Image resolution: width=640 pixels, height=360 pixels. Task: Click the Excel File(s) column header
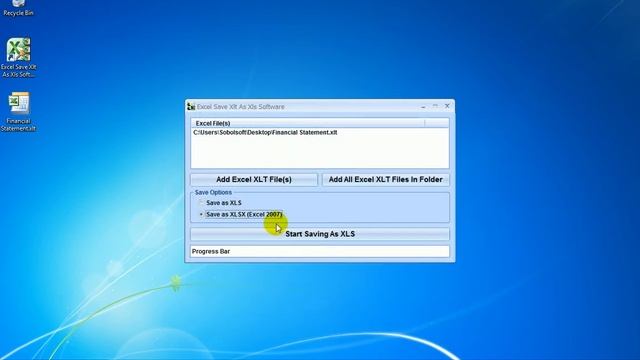point(308,123)
